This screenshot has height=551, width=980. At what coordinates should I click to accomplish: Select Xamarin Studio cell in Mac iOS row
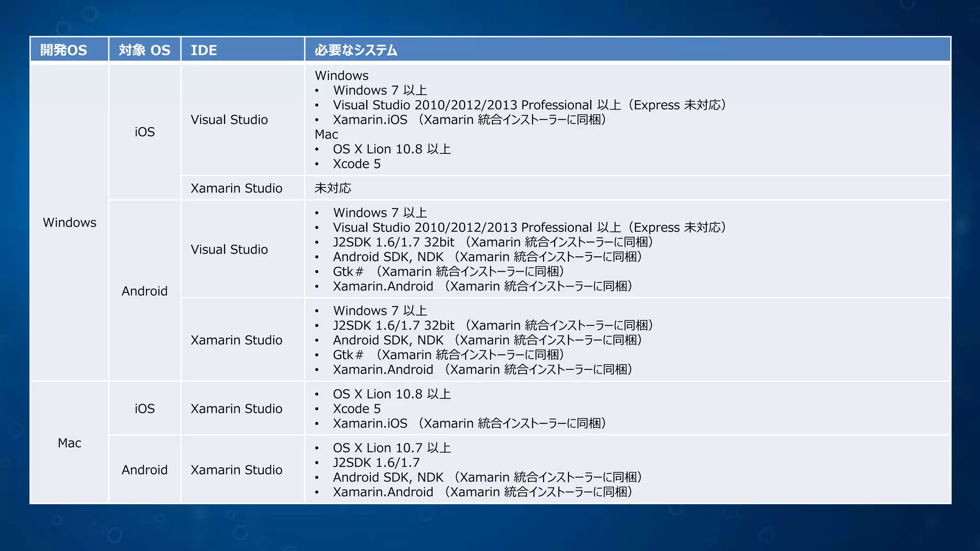(243, 408)
